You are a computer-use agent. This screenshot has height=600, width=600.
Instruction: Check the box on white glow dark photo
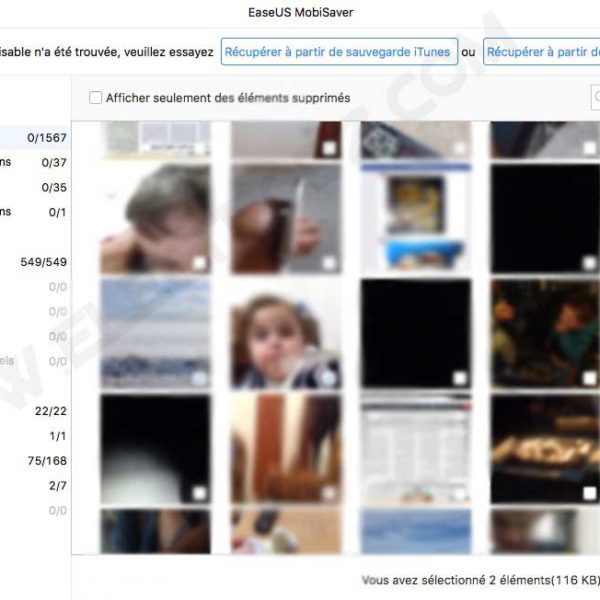[199, 493]
